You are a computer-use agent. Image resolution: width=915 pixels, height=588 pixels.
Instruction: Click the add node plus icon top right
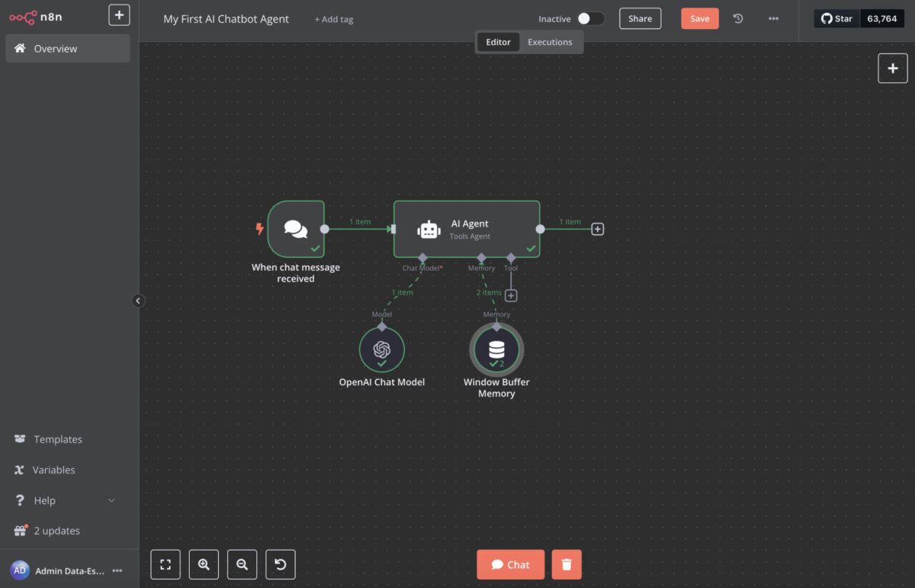pos(892,68)
